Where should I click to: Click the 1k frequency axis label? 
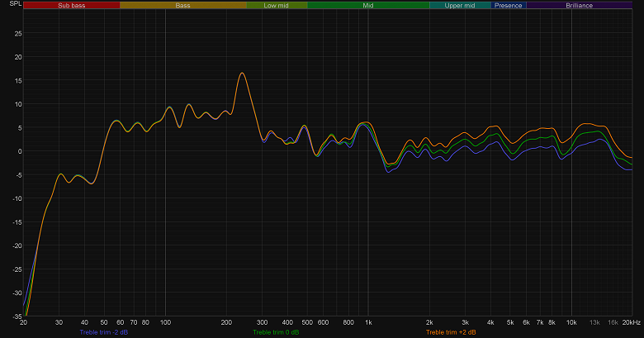[x=368, y=322]
